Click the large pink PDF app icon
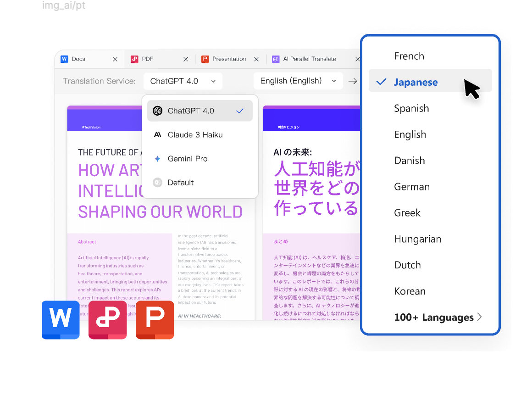This screenshot has height=401, width=532. 108,319
